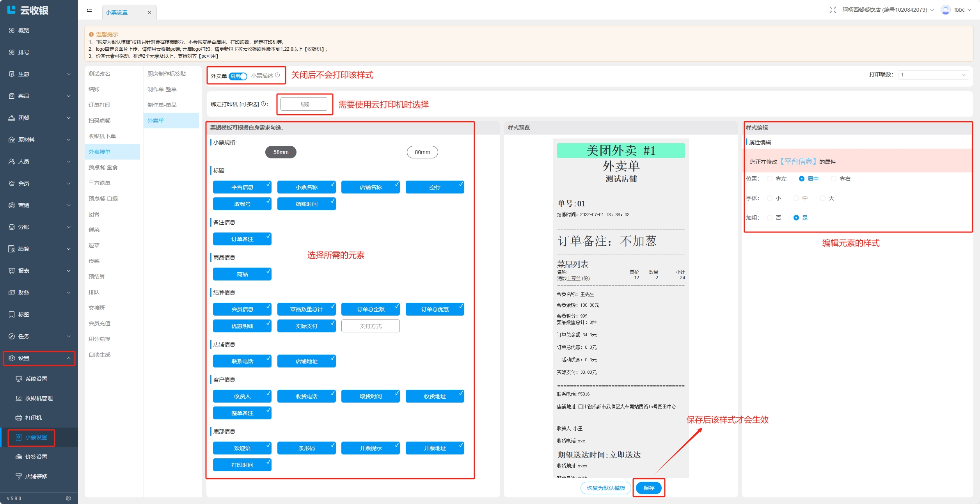
Task: Click the 保存 save button
Action: 649,488
